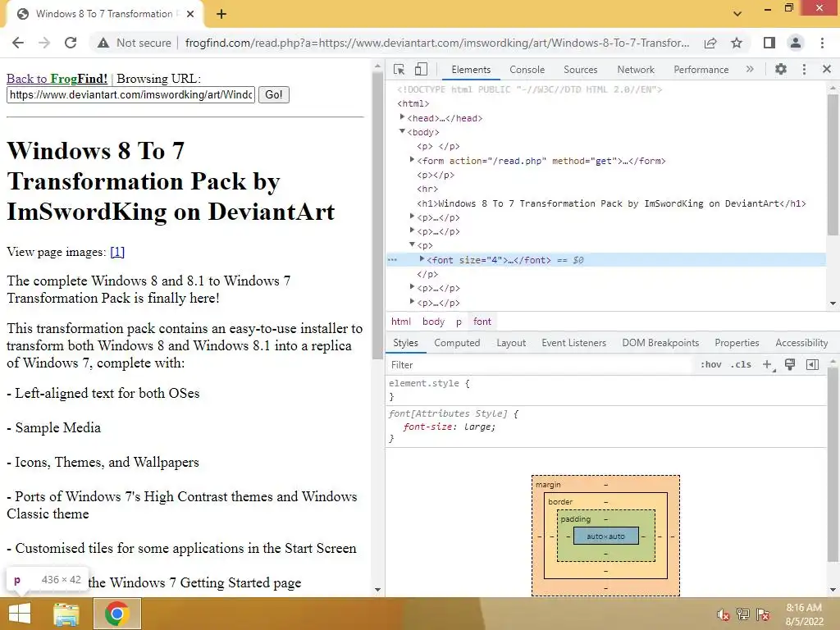Go back with the browser back arrow

18,43
